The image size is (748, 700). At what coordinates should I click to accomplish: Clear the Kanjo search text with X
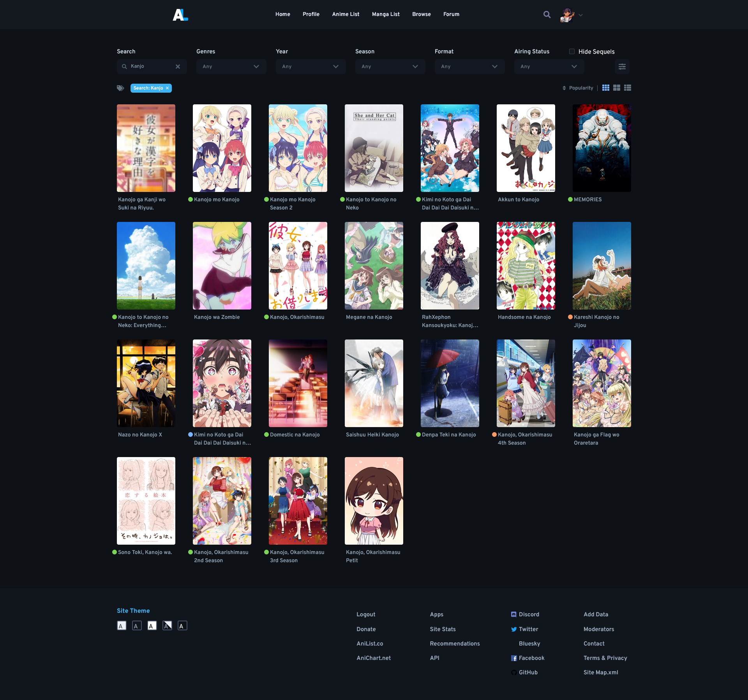pyautogui.click(x=178, y=67)
